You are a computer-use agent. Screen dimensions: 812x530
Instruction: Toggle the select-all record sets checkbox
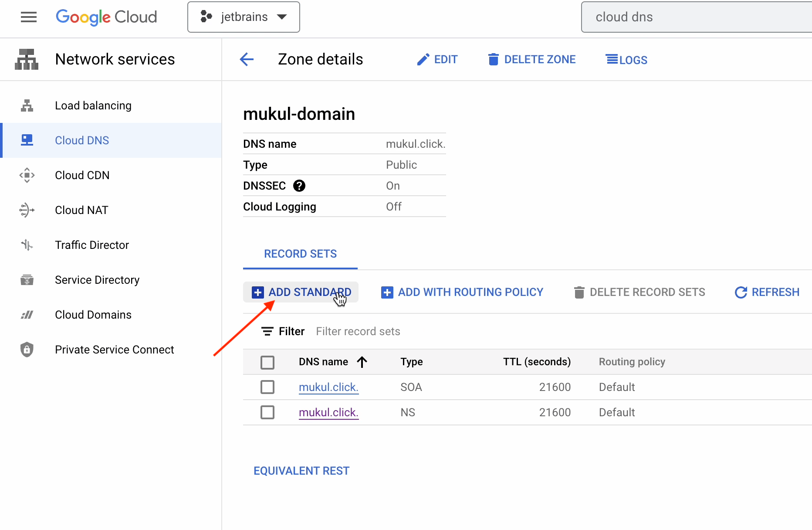267,362
